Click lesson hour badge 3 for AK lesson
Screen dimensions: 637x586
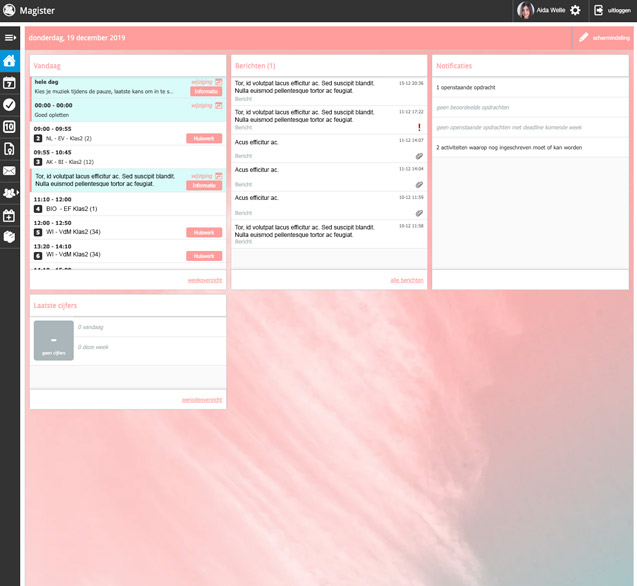(x=38, y=162)
